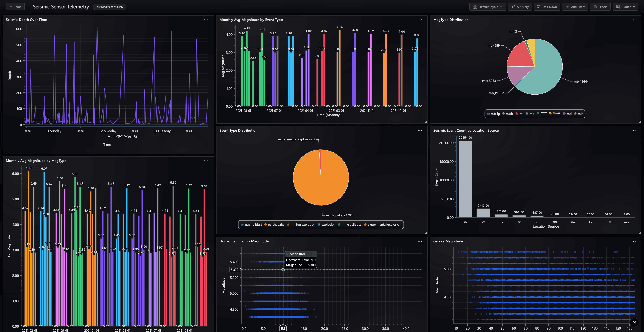644x332 pixels.
Task: Click the 20554.00 bar value label
Action: click(465, 138)
